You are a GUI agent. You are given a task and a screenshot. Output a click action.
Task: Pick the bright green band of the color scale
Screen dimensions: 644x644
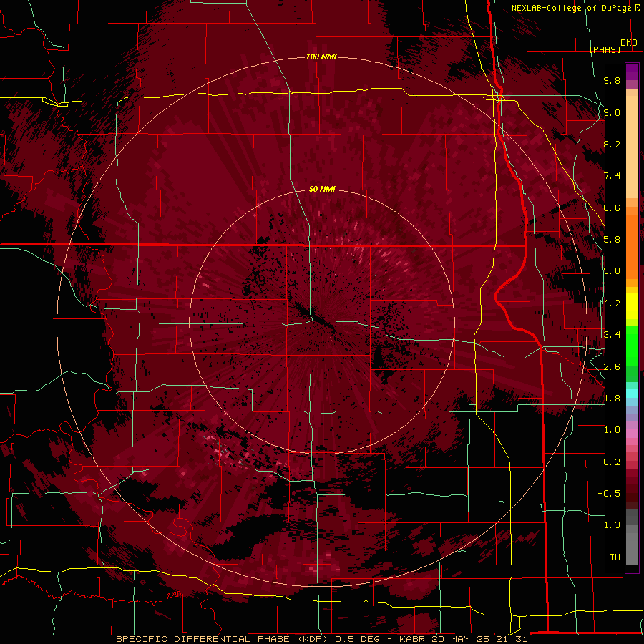click(x=632, y=345)
